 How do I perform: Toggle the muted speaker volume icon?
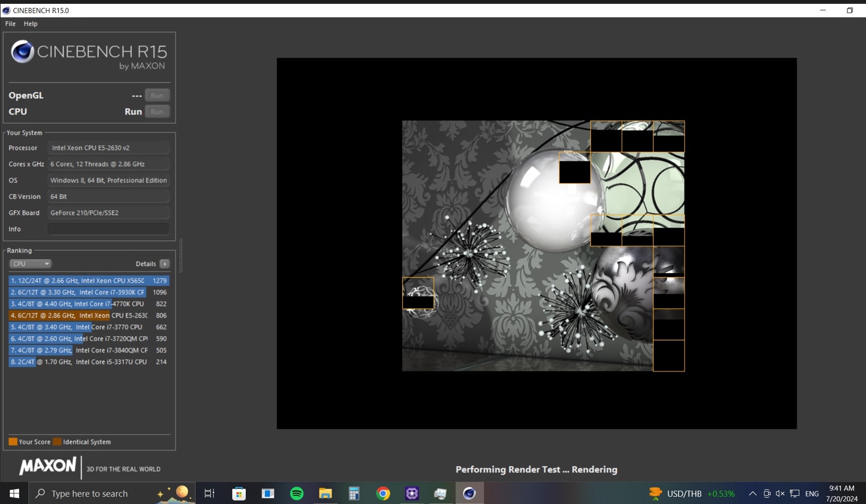pos(780,494)
